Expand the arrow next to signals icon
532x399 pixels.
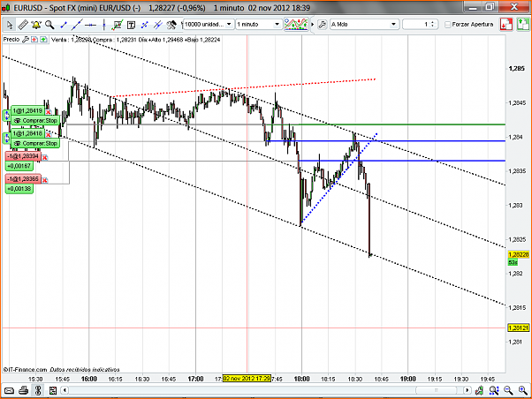click(313, 25)
